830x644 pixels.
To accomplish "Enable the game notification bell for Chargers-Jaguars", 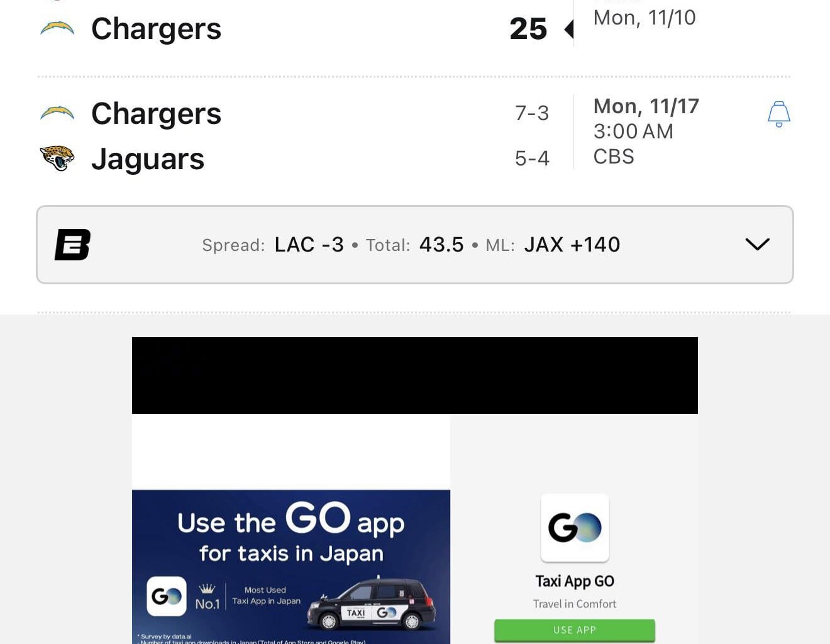I will pos(778,114).
